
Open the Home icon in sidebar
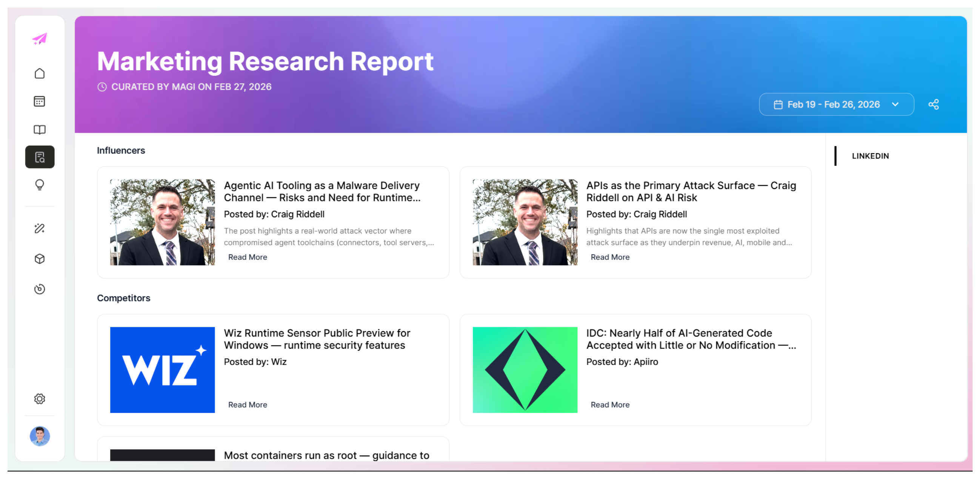pos(40,74)
